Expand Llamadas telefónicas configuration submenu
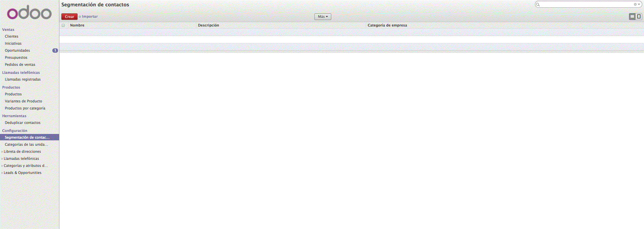Image resolution: width=644 pixels, height=229 pixels. click(x=21, y=158)
